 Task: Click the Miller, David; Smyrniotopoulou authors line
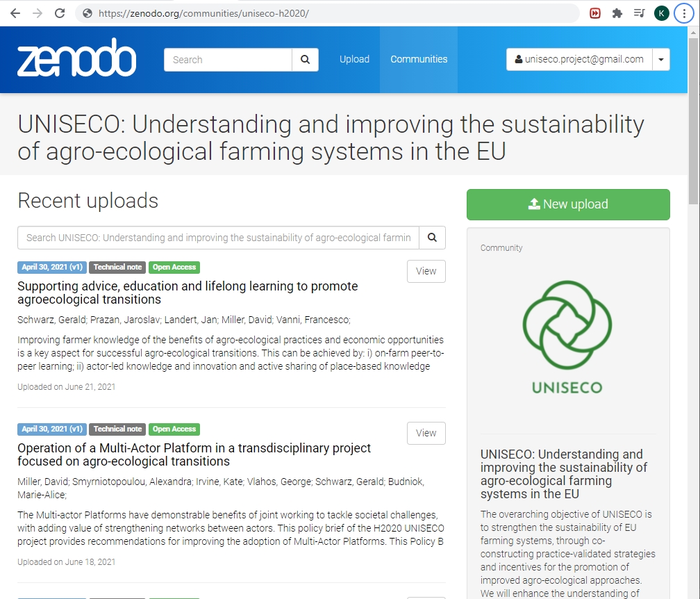point(221,489)
